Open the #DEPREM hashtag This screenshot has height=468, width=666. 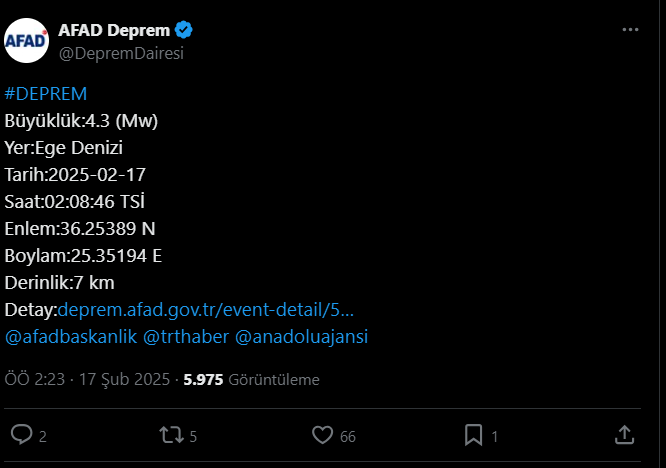coord(46,94)
